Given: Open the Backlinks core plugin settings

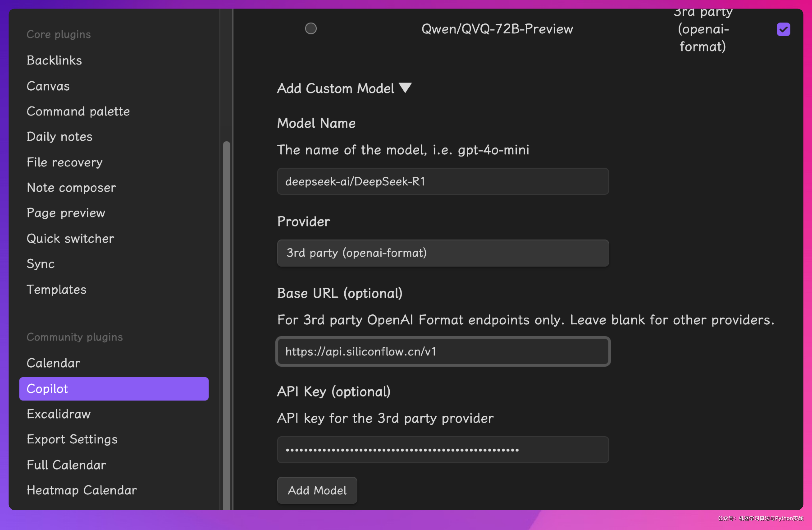Looking at the screenshot, I should (54, 60).
